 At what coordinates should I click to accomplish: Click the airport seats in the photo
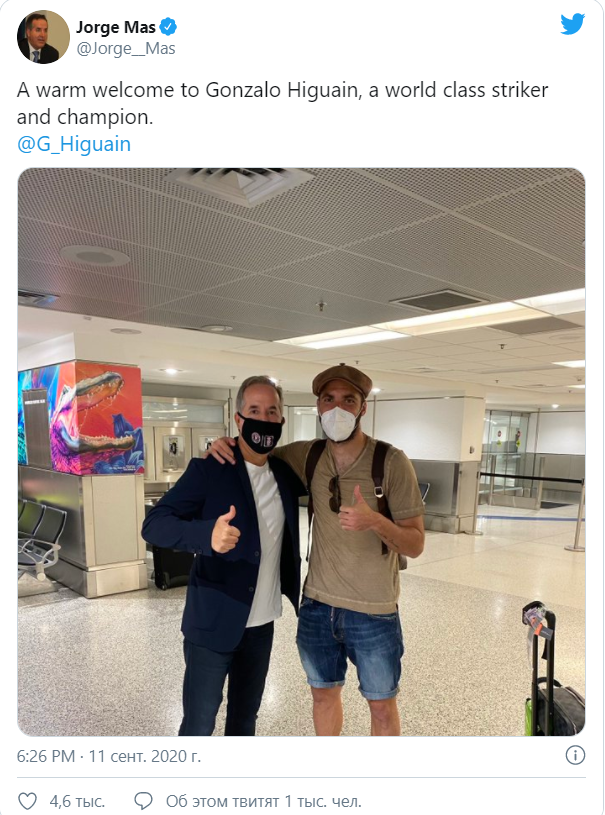pyautogui.click(x=36, y=532)
